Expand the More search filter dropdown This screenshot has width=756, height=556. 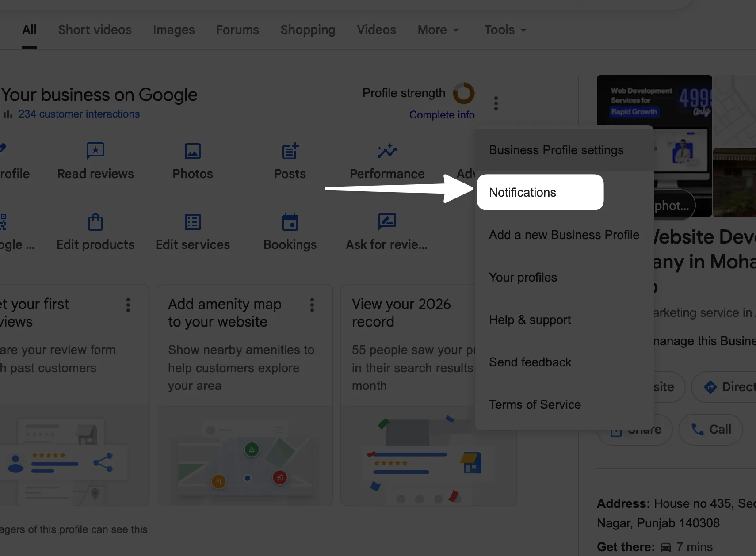coord(438,30)
